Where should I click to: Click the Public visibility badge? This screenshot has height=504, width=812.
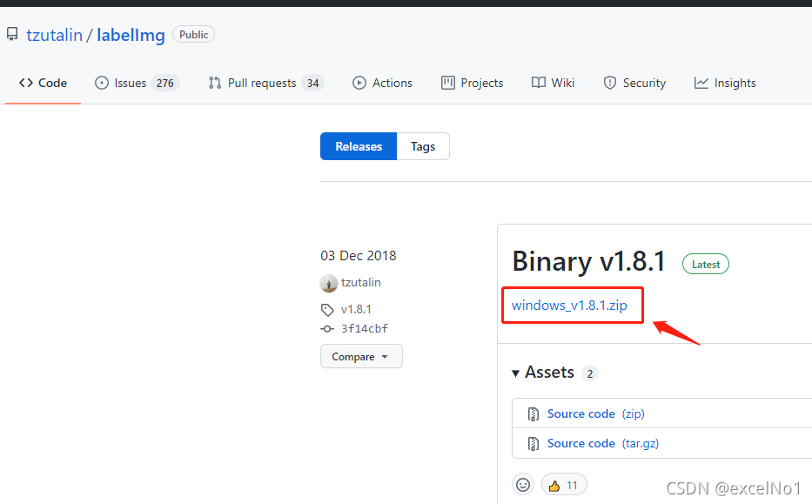[x=194, y=34]
